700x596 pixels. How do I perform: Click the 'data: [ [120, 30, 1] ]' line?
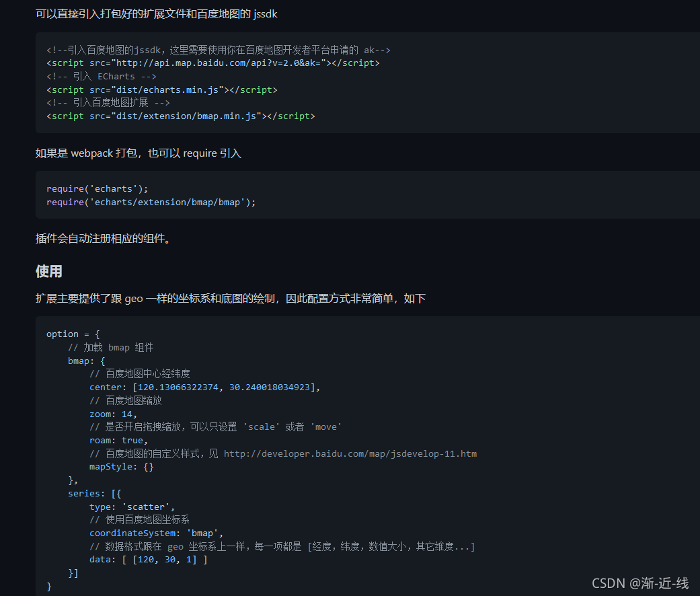pos(148,560)
